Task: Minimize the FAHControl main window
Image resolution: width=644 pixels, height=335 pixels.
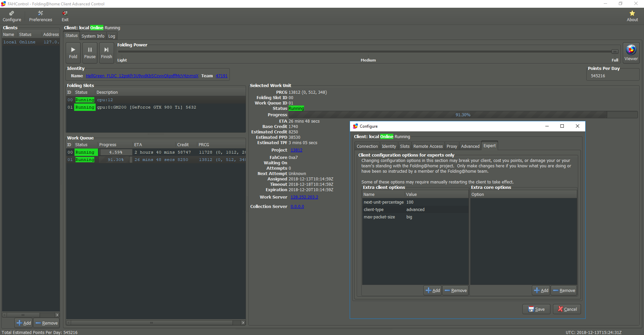Action: point(605,4)
